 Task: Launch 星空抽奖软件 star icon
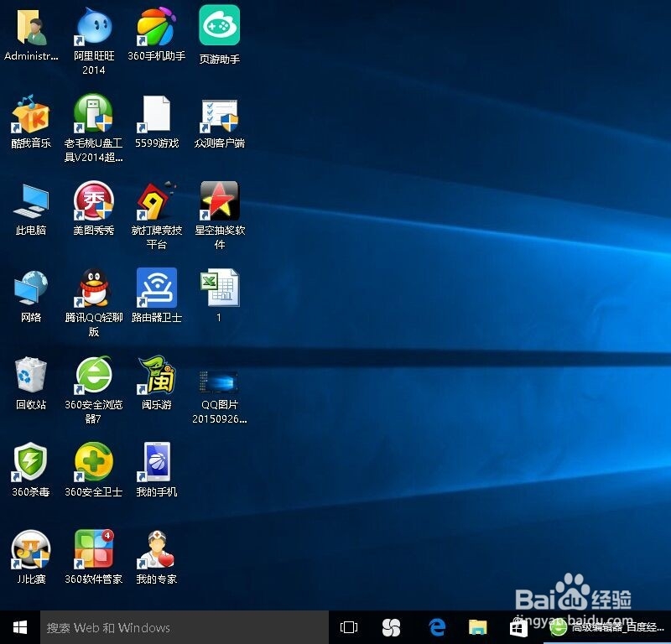pyautogui.click(x=219, y=201)
